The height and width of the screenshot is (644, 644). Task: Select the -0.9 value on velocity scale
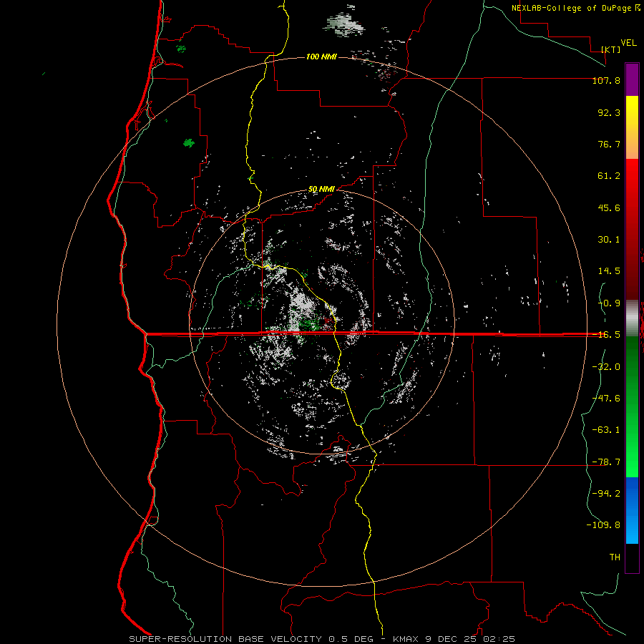click(x=609, y=303)
